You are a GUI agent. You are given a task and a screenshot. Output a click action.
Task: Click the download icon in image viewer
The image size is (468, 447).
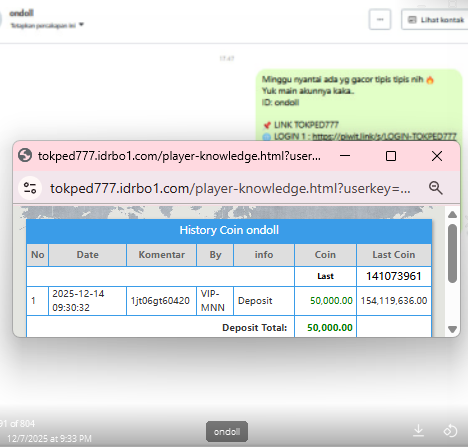[x=418, y=431]
